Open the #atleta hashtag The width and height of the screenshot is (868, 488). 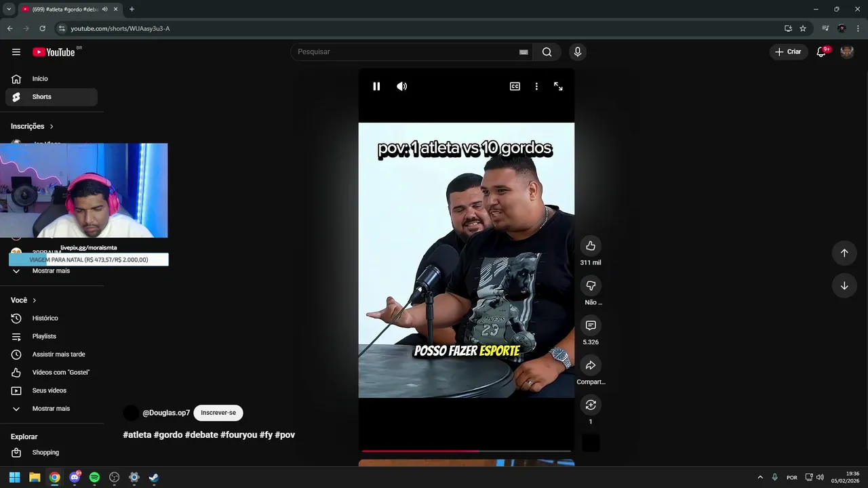(137, 435)
